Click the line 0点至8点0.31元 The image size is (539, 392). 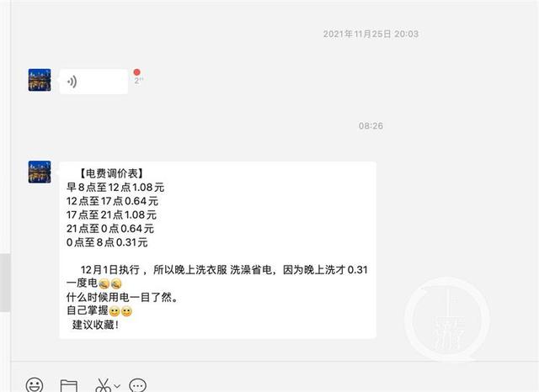tap(107, 242)
